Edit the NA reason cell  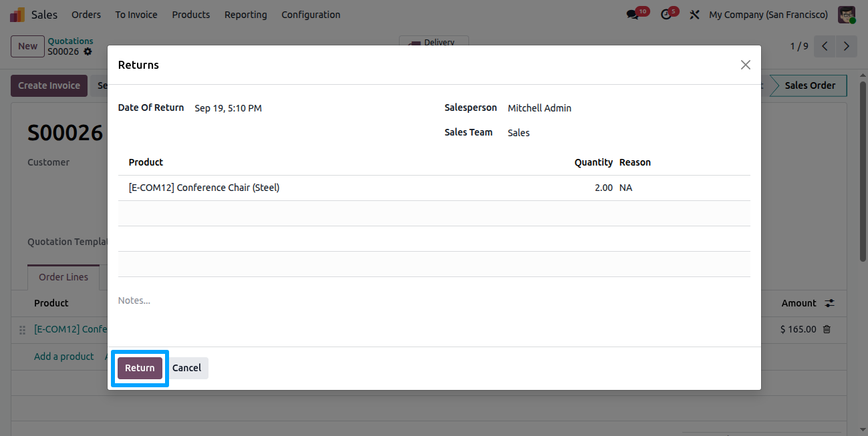pos(625,188)
